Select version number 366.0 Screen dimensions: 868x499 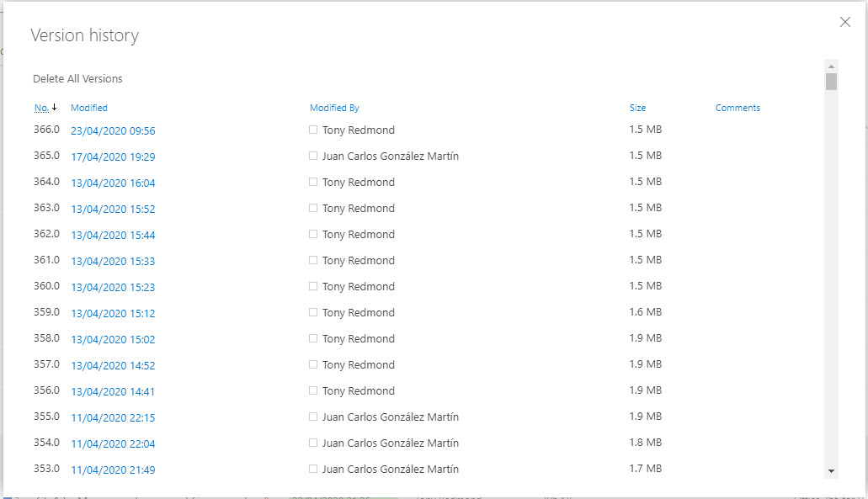(x=46, y=130)
